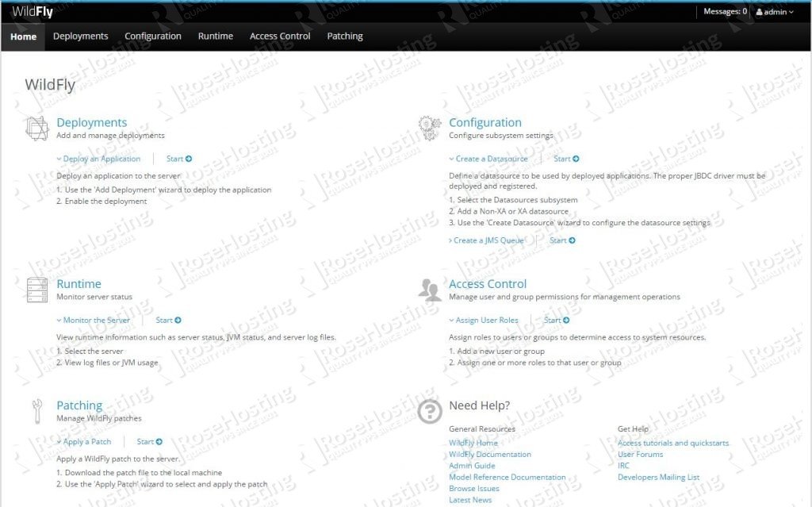Collapse the Monitor the Server section

[93, 321]
